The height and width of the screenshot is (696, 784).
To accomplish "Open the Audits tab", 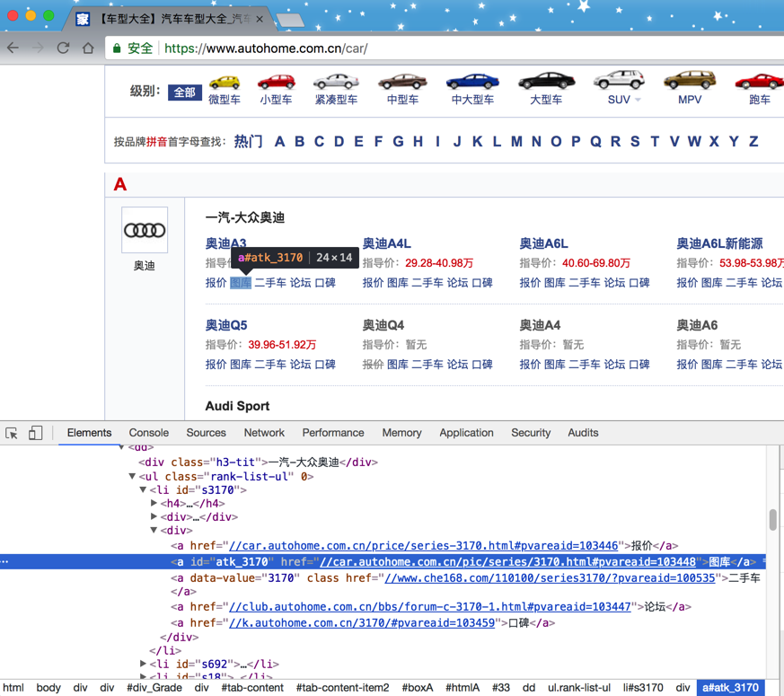I will point(583,433).
